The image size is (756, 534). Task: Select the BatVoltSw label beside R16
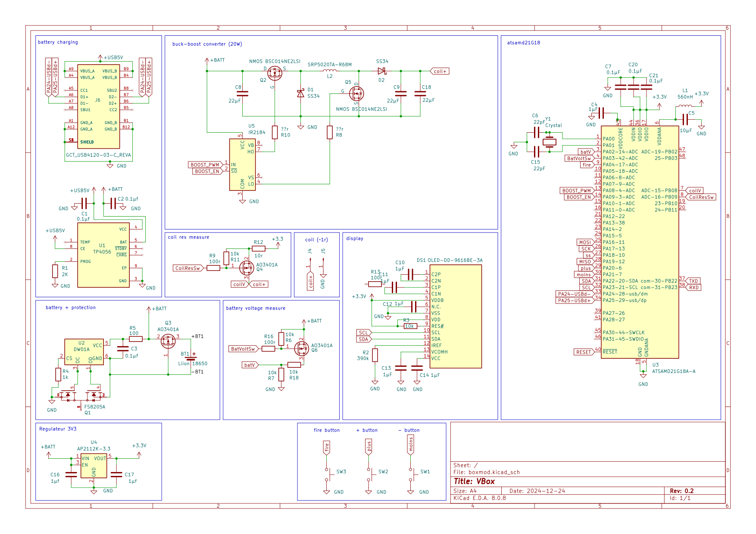pos(243,349)
